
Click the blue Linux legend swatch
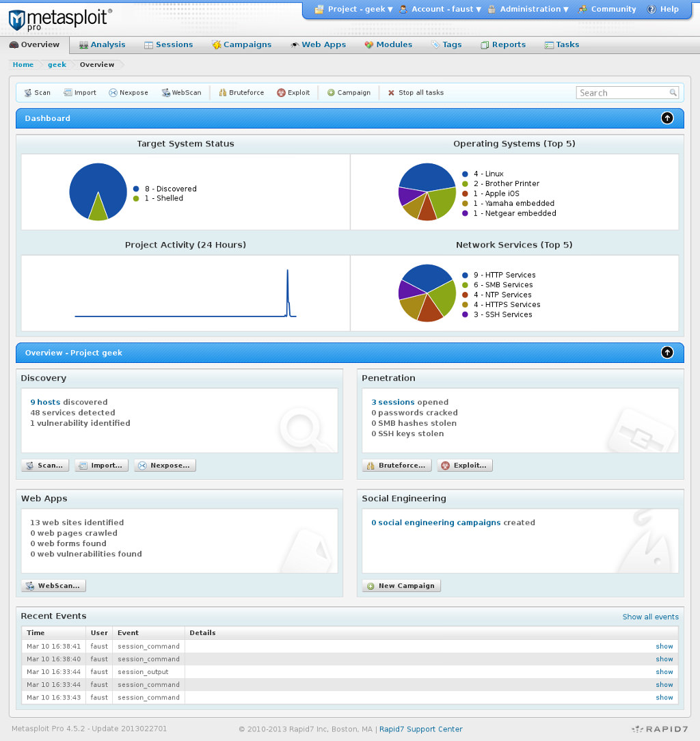pos(465,174)
